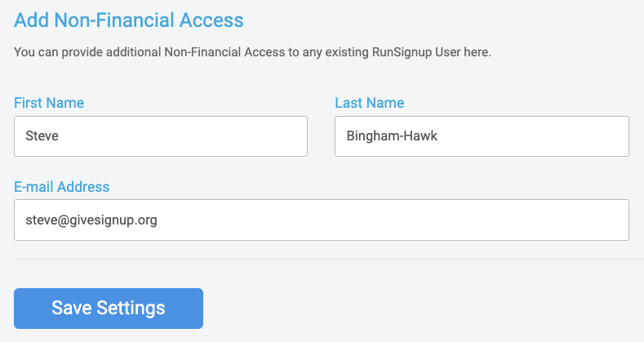644x342 pixels.
Task: Click the Last Name input field
Action: pyautogui.click(x=482, y=136)
